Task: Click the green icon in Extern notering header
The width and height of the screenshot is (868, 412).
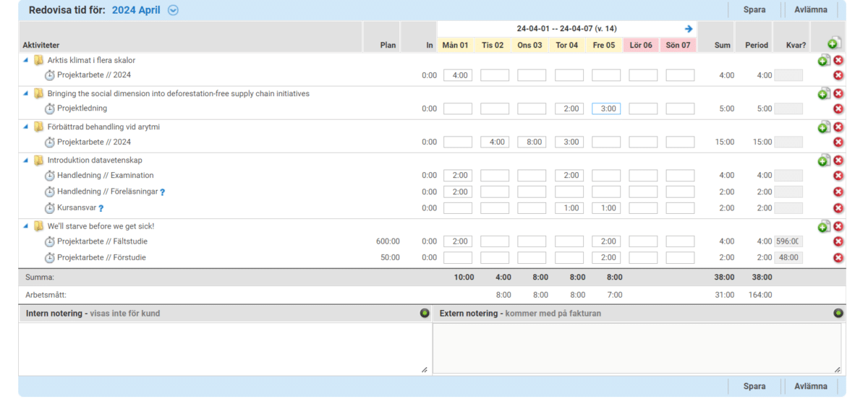Action: coord(838,313)
